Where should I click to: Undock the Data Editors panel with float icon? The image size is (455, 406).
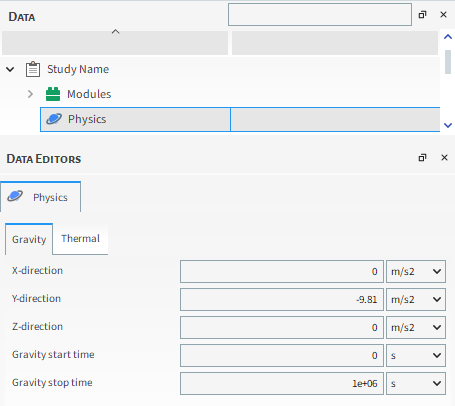click(422, 158)
